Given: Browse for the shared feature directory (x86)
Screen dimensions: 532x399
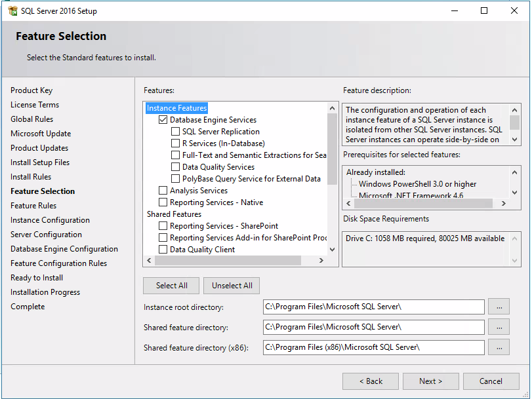Looking at the screenshot, I should [499, 347].
